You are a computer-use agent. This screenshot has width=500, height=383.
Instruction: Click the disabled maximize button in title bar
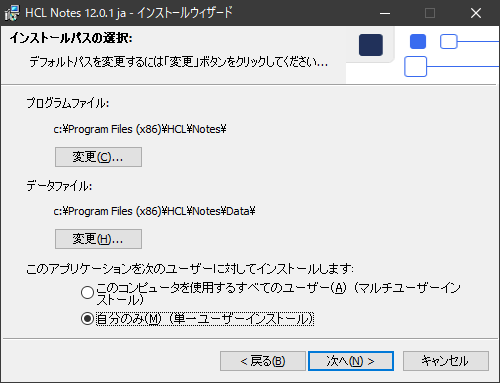[430, 13]
